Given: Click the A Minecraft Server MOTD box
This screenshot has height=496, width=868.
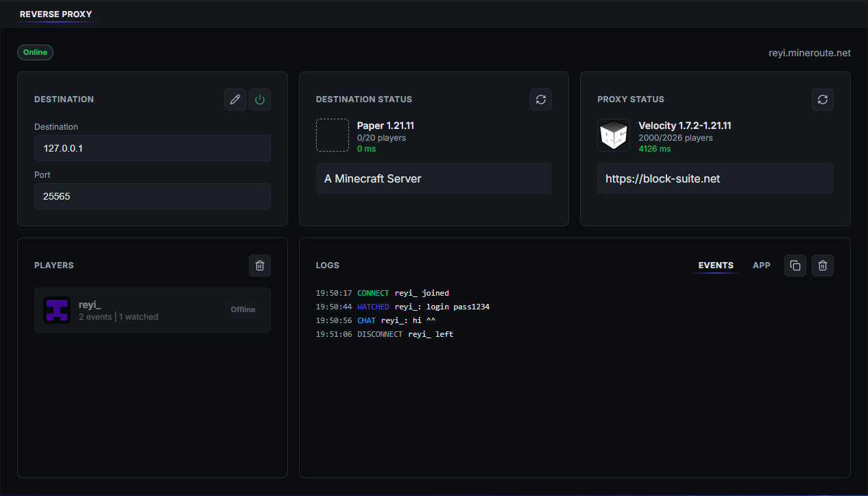Looking at the screenshot, I should point(434,178).
